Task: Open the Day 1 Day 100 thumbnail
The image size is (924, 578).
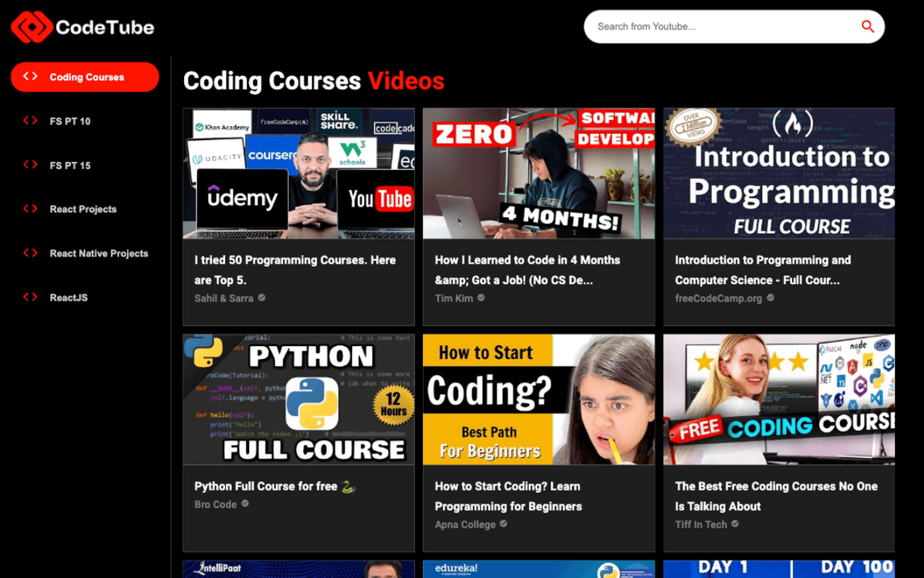Action: (x=779, y=569)
